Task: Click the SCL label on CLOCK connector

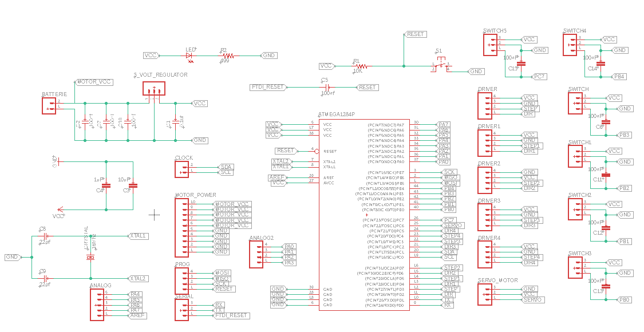Action: [x=227, y=172]
